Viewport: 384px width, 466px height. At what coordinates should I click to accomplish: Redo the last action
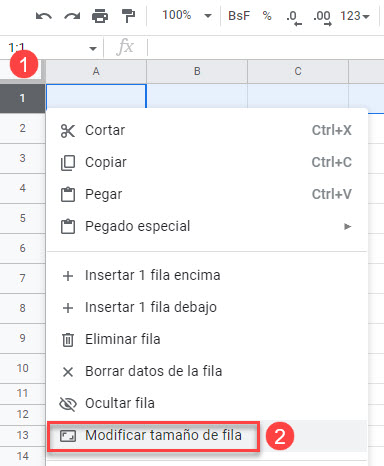[72, 16]
